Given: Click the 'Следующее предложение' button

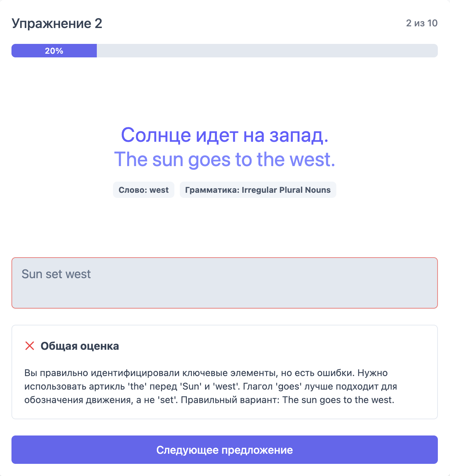Looking at the screenshot, I should tap(225, 450).
